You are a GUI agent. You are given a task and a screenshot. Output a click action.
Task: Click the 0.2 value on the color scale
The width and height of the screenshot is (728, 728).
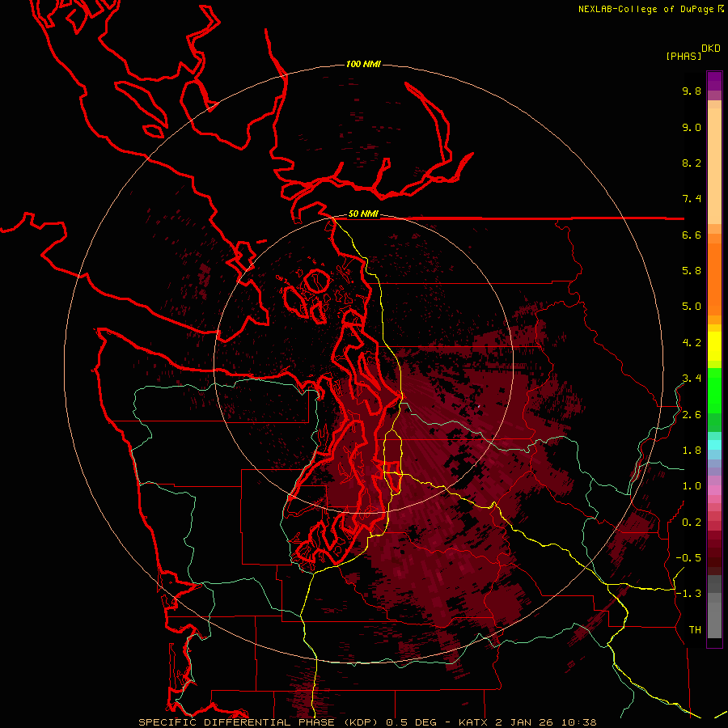pyautogui.click(x=692, y=523)
